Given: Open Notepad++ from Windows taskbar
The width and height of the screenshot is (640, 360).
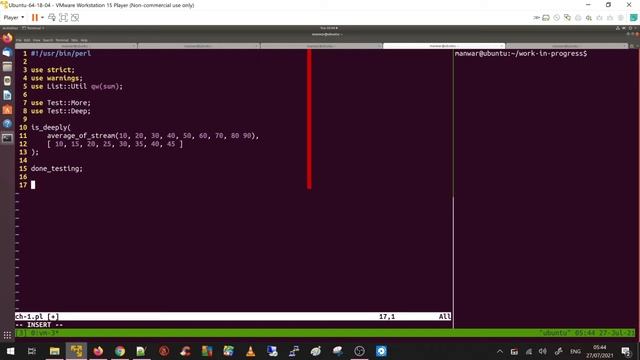Looking at the screenshot, I should (x=141, y=351).
